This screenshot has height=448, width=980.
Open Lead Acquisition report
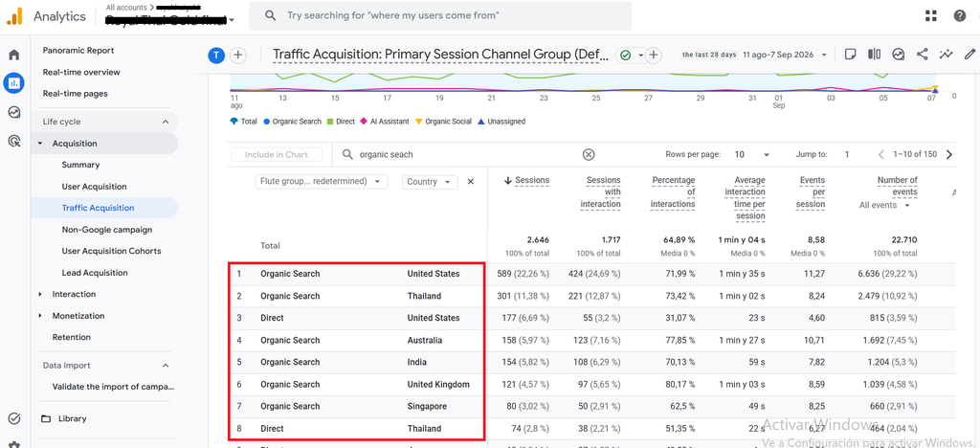pyautogui.click(x=95, y=273)
